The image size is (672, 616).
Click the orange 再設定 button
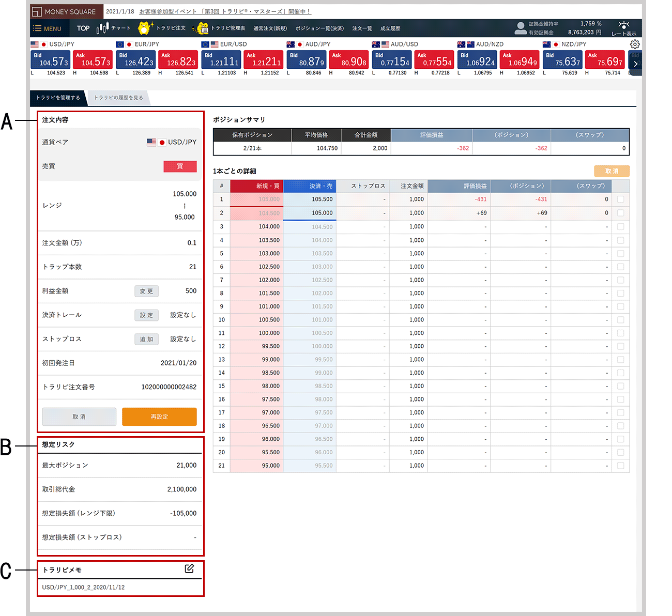pos(159,417)
